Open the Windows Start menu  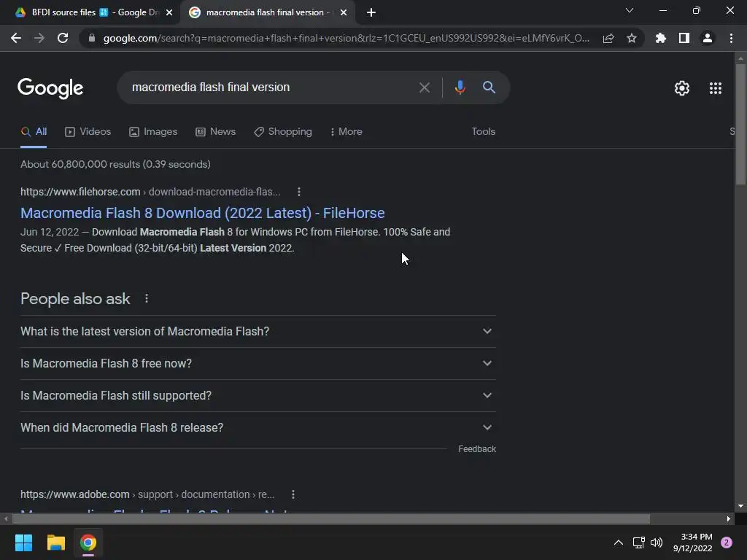(23, 542)
